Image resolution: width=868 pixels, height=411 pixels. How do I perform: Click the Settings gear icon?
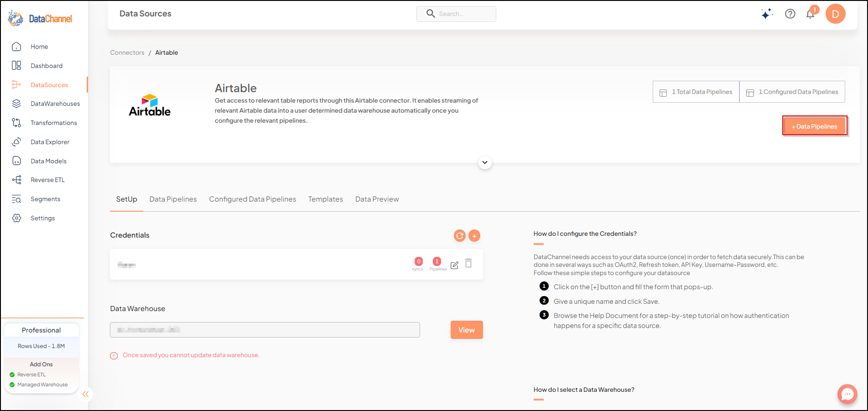tap(16, 218)
